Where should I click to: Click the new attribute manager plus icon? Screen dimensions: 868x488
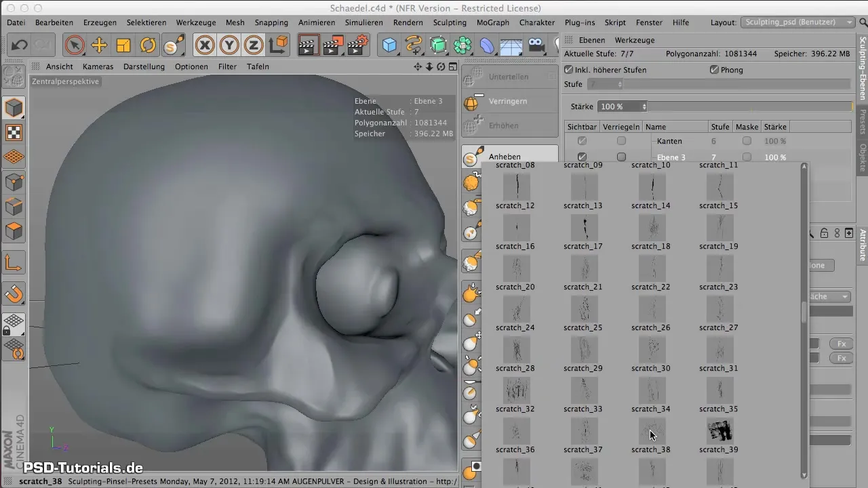click(x=849, y=233)
